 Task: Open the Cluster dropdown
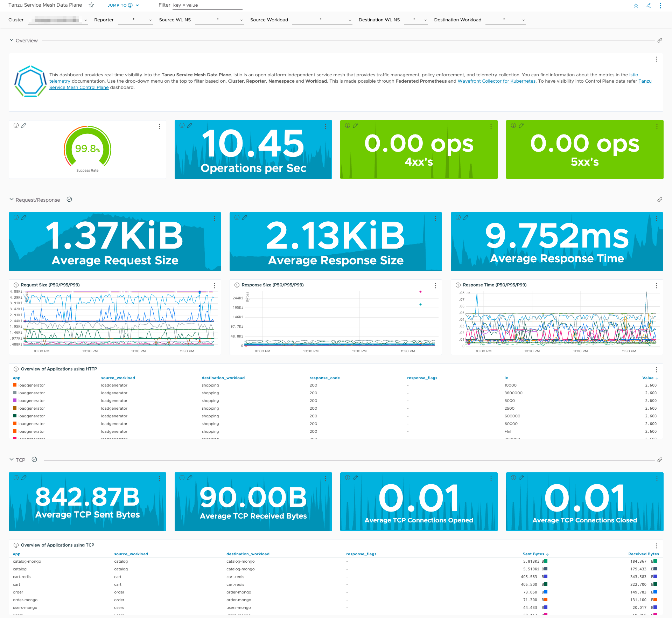[58, 20]
